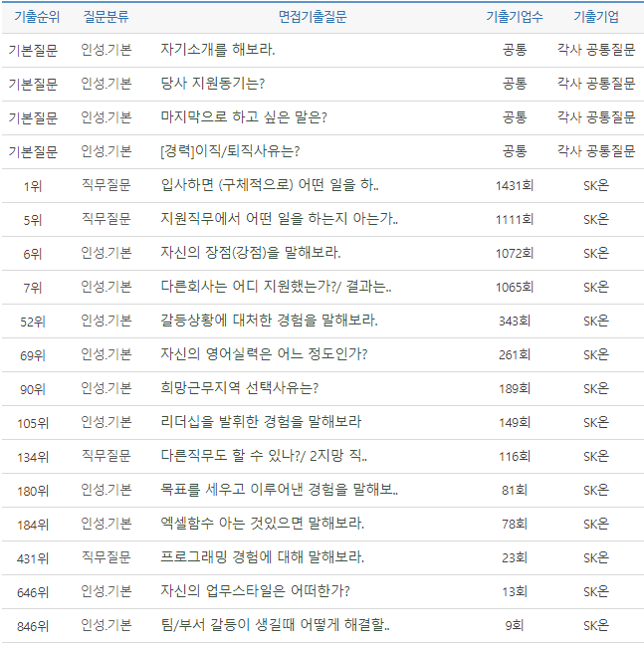The height and width of the screenshot is (646, 644).
Task: Click the 질문분류 column header
Action: tap(106, 17)
